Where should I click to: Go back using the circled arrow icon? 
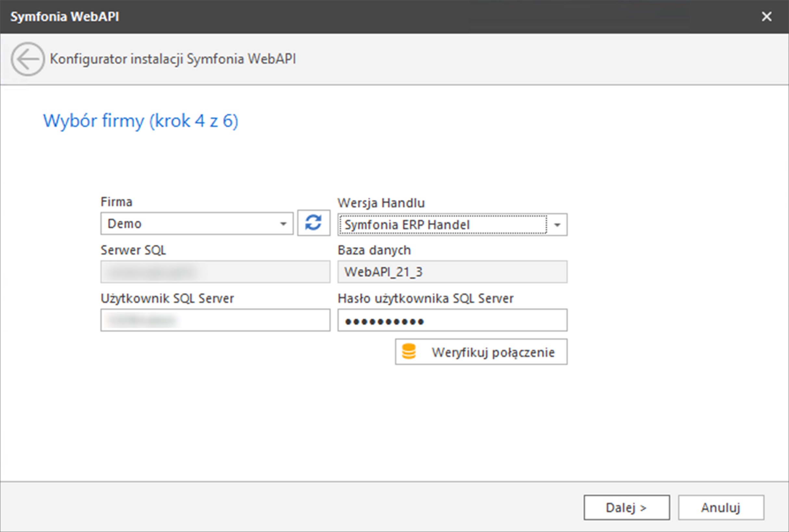point(28,59)
